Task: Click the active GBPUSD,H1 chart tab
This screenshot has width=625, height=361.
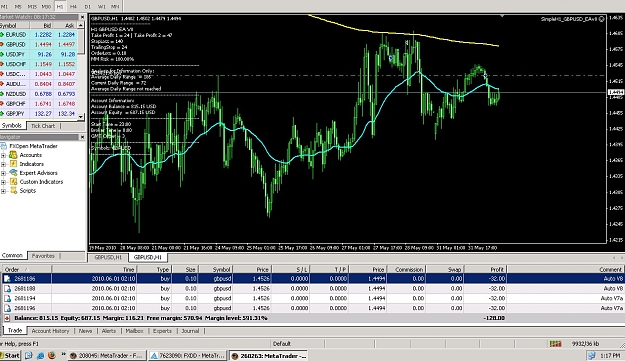Action: coord(147,257)
